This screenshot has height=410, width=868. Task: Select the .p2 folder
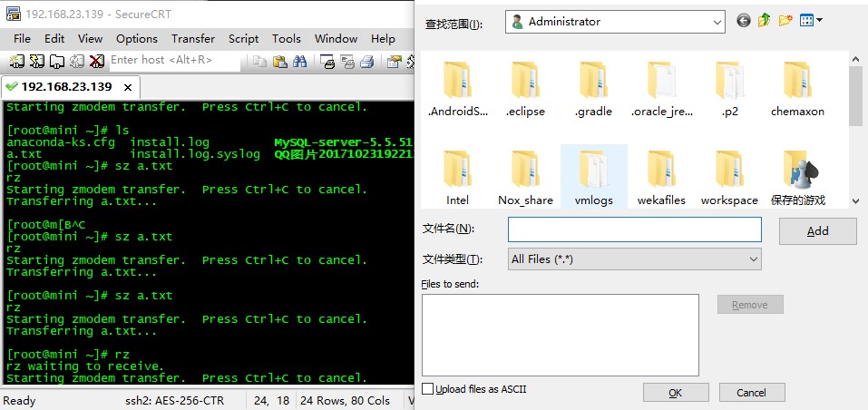tap(729, 89)
